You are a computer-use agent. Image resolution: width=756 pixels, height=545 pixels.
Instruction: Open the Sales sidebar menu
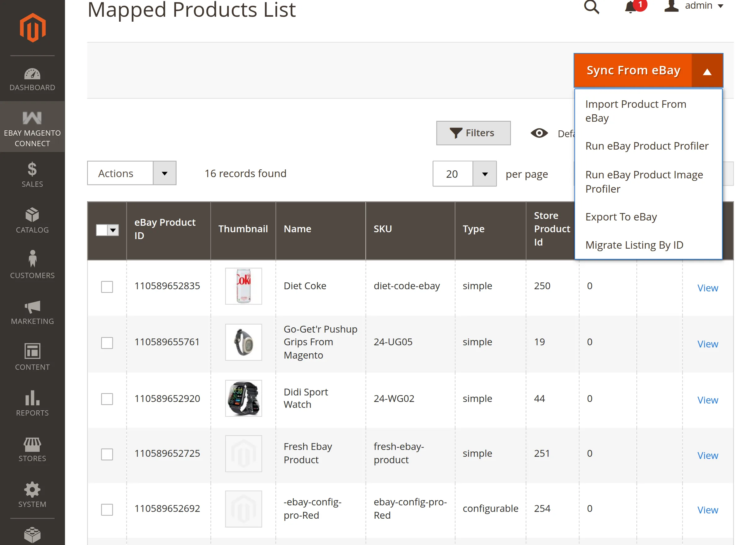coord(32,175)
